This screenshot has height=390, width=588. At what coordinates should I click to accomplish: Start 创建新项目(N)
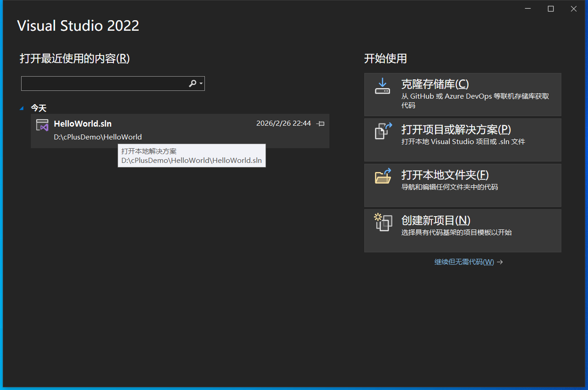coord(463,231)
